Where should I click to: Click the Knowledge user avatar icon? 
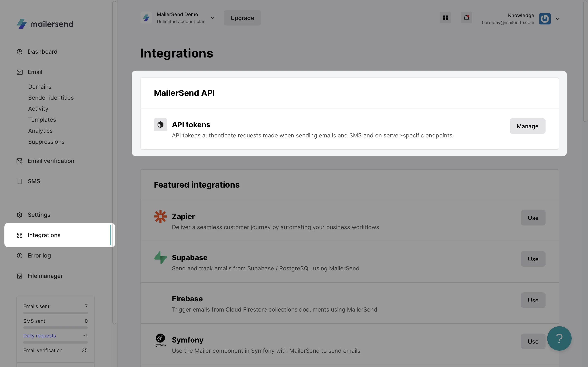(545, 19)
